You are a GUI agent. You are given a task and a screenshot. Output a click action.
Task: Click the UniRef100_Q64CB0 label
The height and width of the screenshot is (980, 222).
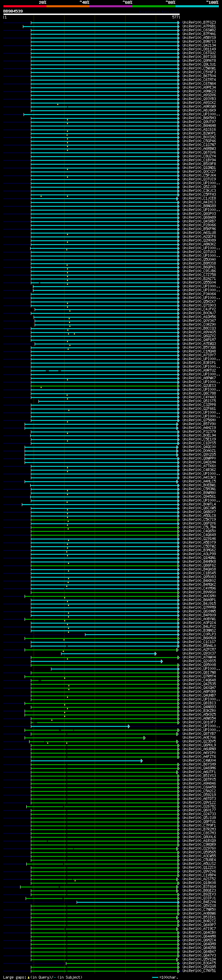[x=199, y=932]
